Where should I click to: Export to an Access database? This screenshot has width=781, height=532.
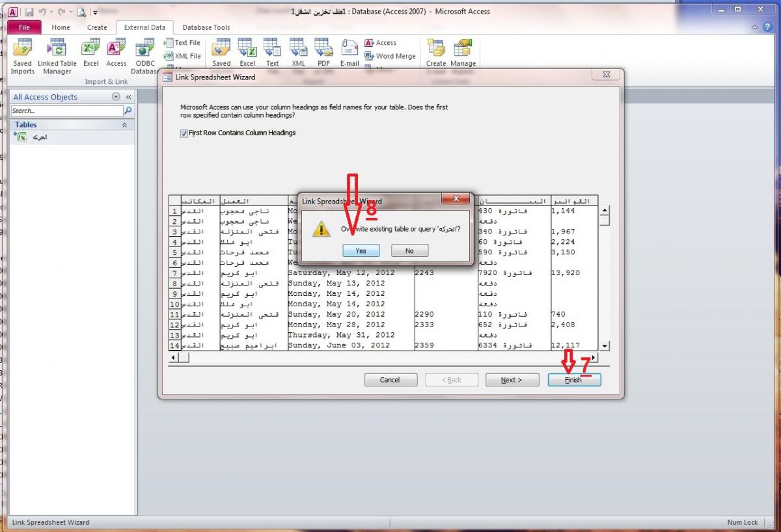coord(380,43)
